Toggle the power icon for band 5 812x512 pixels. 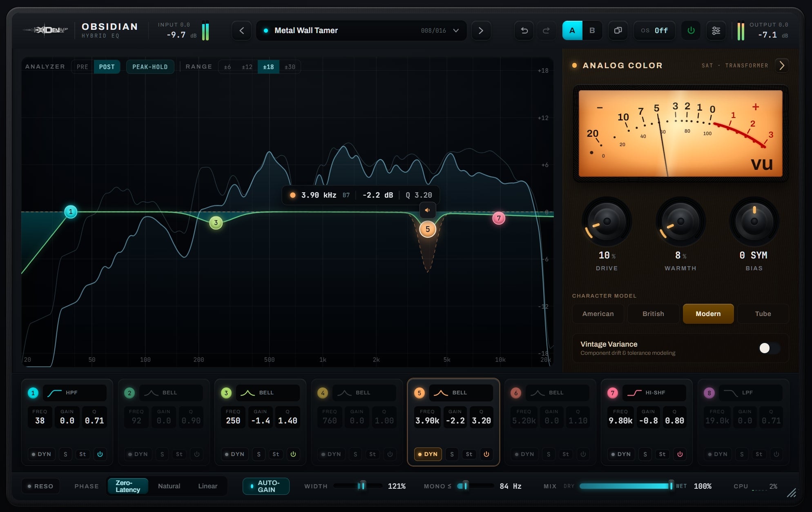(x=486, y=454)
